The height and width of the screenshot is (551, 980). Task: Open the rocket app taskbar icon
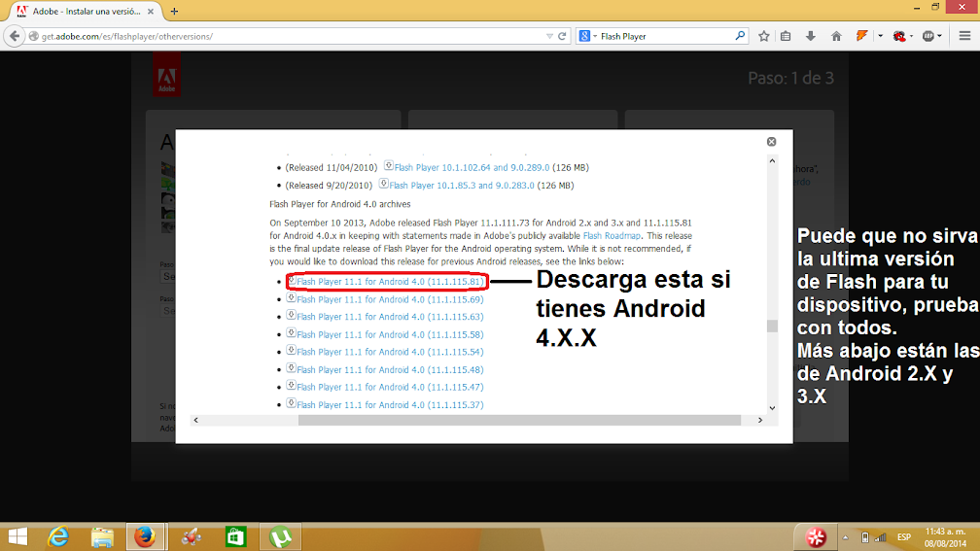[192, 536]
